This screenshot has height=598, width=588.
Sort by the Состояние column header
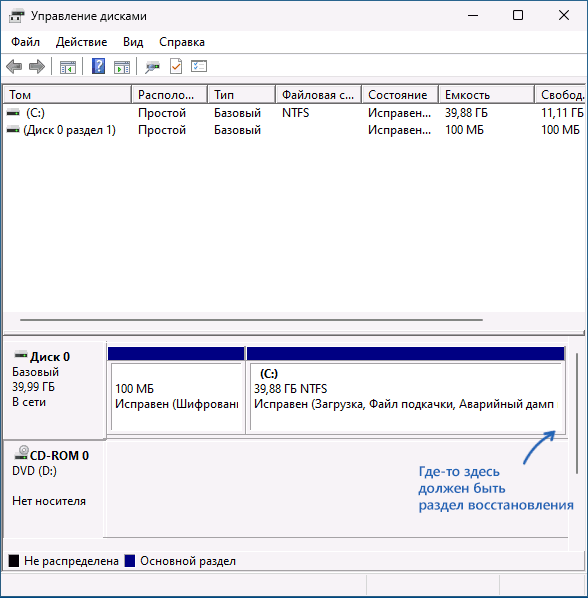point(400,95)
